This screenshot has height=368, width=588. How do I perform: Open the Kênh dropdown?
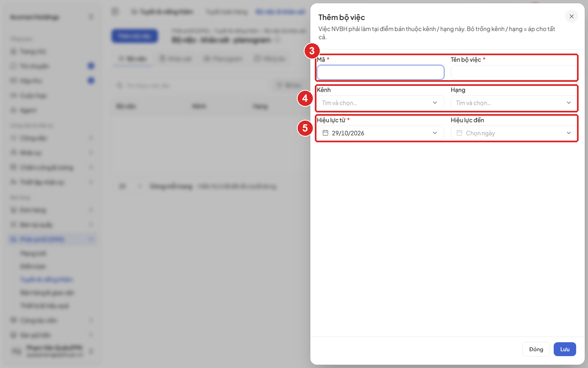tap(381, 103)
